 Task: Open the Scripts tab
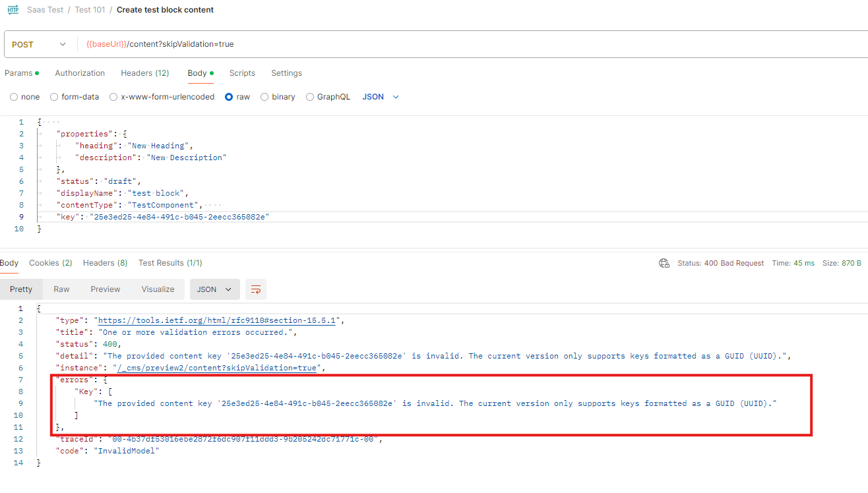[242, 73]
